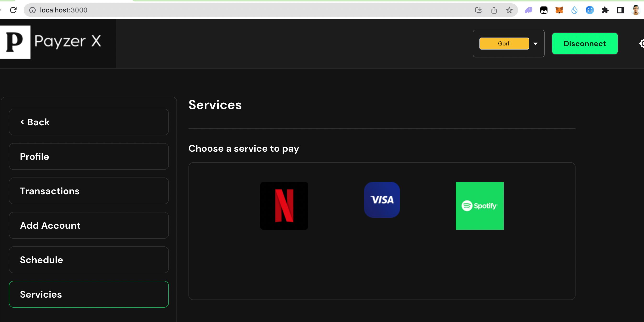The image size is (644, 322).
Task: Open the MetaMask fox extension
Action: point(559,10)
